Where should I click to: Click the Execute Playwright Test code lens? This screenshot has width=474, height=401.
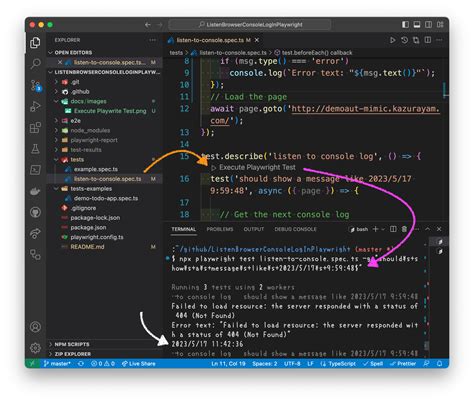click(257, 167)
